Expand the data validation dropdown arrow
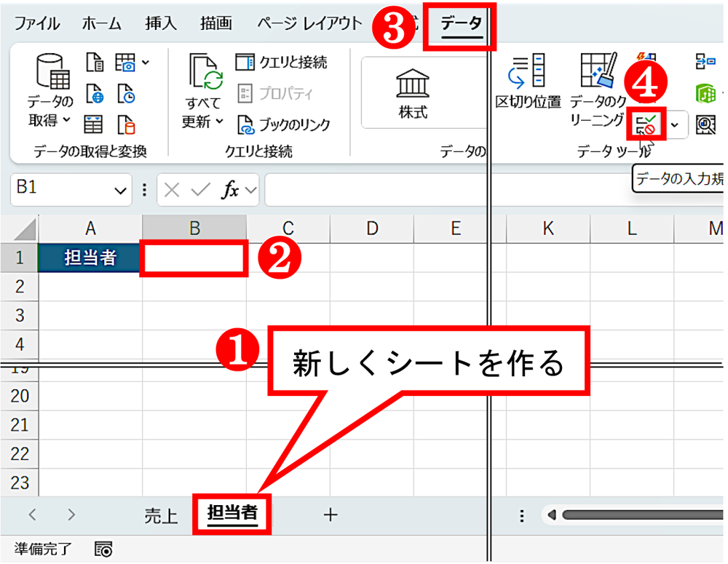The height and width of the screenshot is (564, 728). point(675,125)
